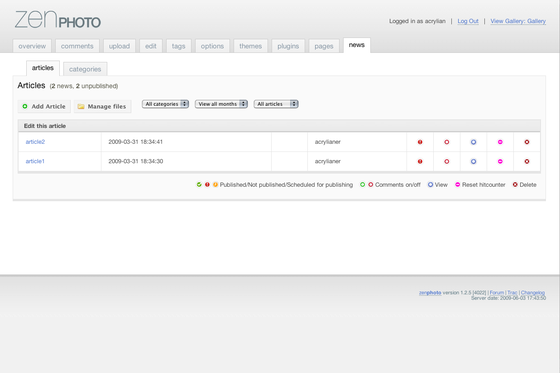Screen dimensions: 560x373
Task: Open the Forum footer link
Action: click(x=497, y=293)
